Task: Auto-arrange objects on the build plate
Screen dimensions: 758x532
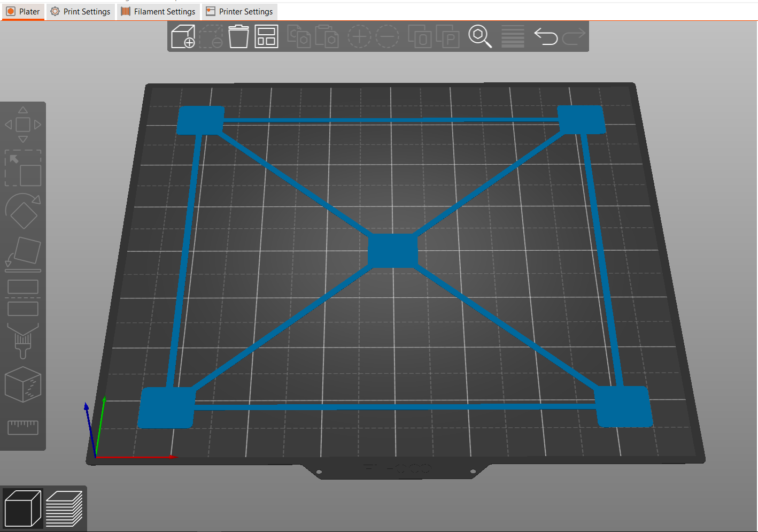Action: pyautogui.click(x=266, y=36)
